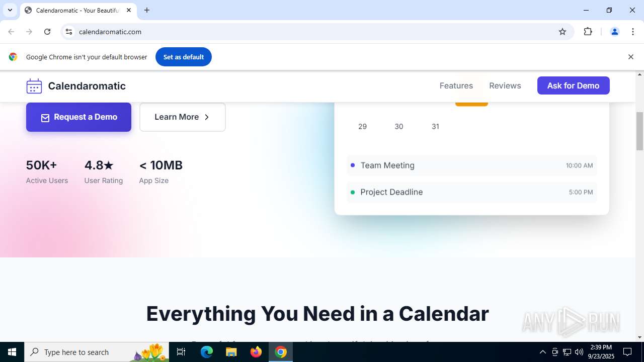Select calendar date 31
The image size is (644, 362).
[435, 127]
